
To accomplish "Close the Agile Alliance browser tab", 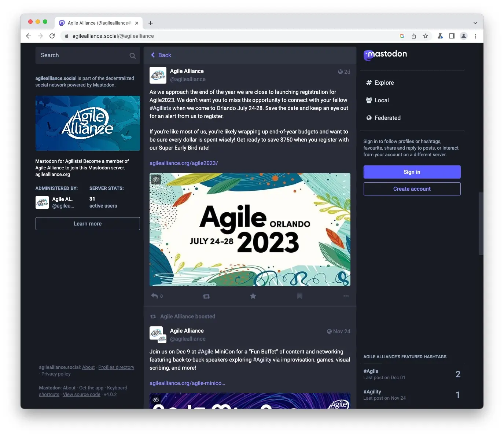I will point(137,23).
